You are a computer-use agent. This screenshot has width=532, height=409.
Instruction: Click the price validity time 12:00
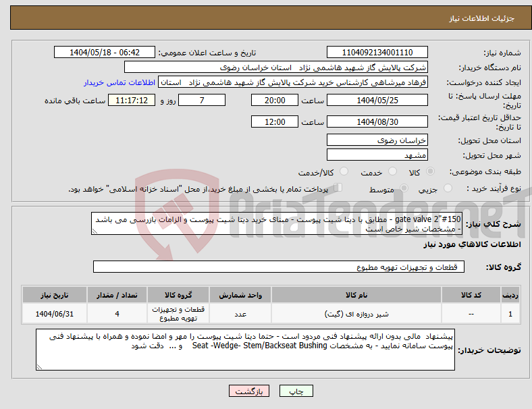tap(275, 121)
